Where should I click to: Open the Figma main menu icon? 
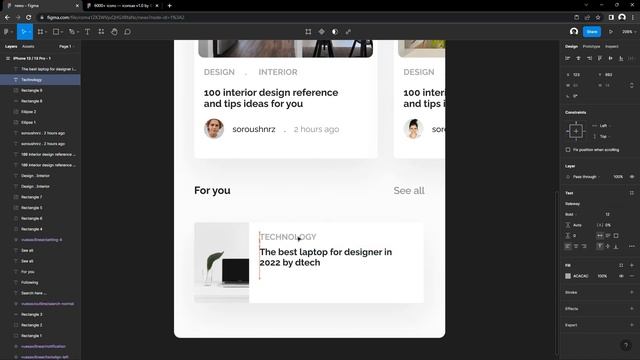(x=6, y=31)
